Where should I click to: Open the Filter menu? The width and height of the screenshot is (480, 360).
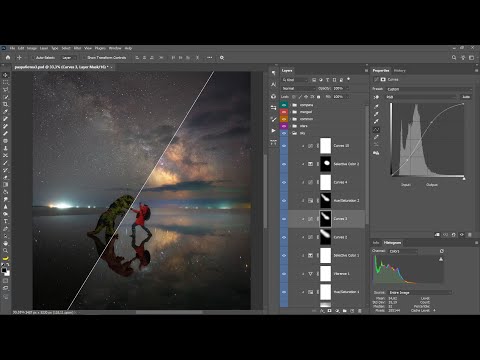(77, 48)
